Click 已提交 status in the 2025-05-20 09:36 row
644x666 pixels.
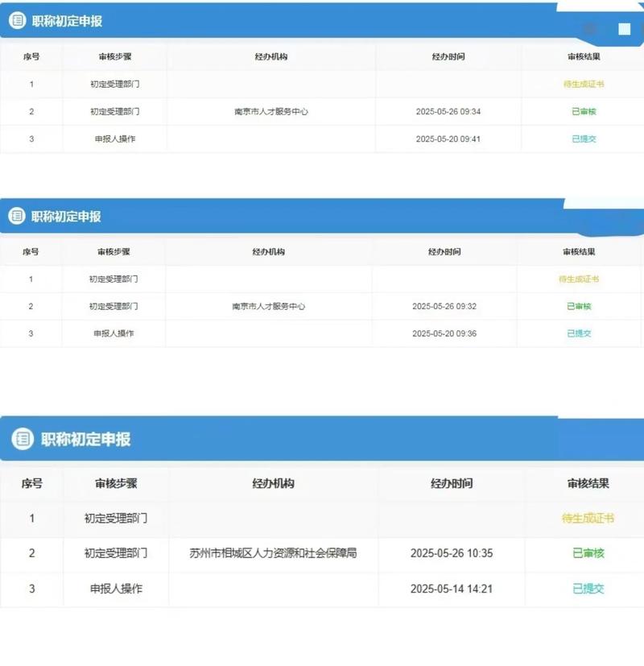pyautogui.click(x=579, y=333)
